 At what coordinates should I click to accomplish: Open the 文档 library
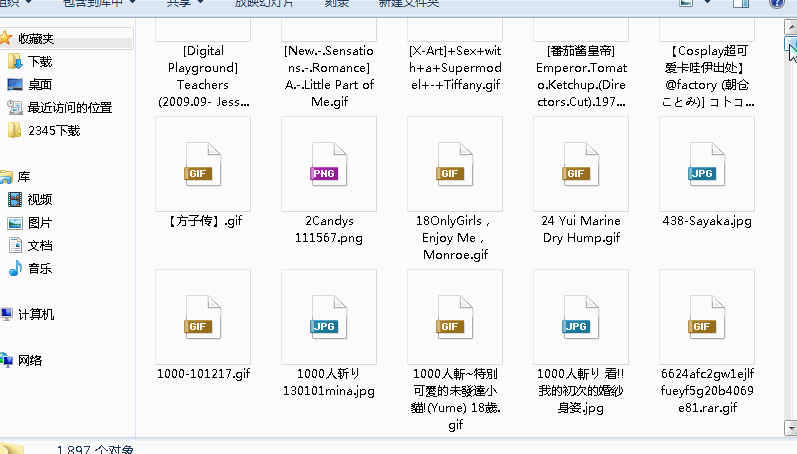pos(40,245)
